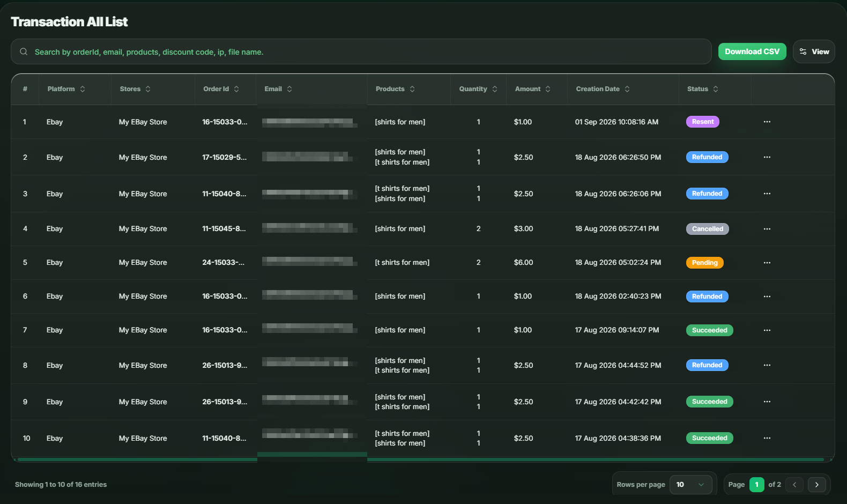The width and height of the screenshot is (847, 504).
Task: Click Creation Date column header label
Action: click(x=598, y=89)
